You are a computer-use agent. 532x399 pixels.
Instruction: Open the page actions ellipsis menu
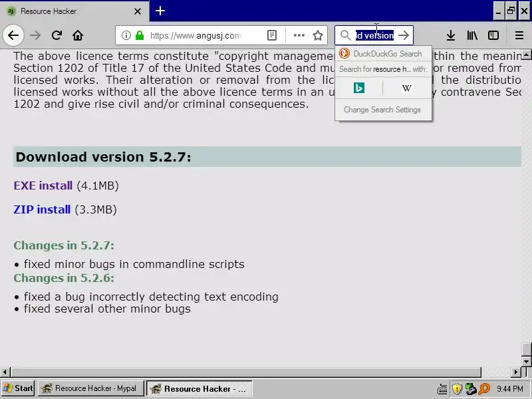(299, 35)
